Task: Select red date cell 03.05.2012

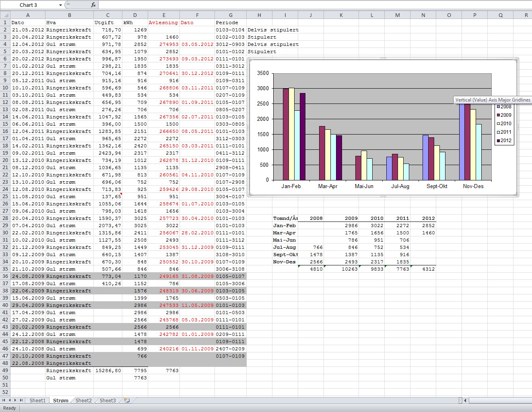Action: tap(197, 44)
